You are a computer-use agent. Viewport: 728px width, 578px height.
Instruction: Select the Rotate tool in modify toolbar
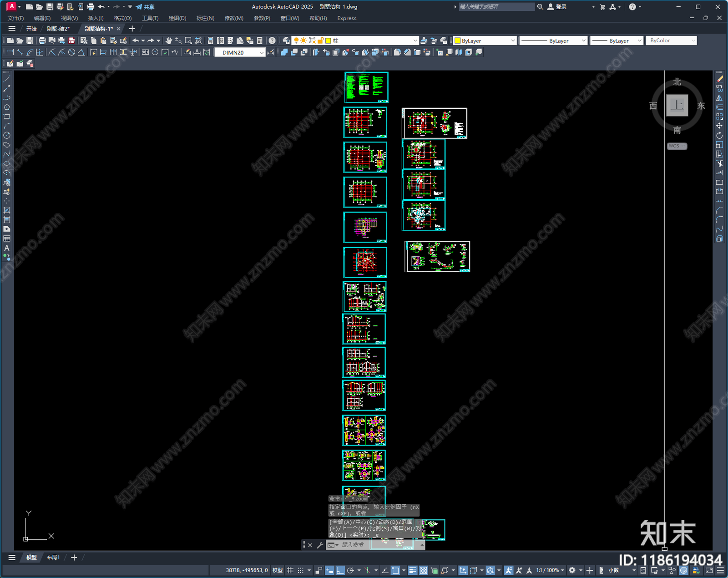click(x=719, y=135)
